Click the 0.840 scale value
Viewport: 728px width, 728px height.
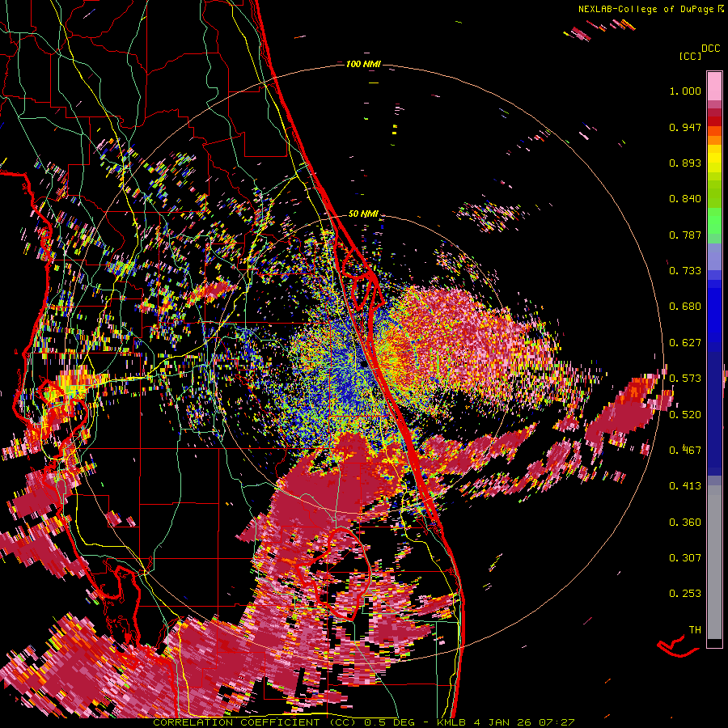click(x=685, y=199)
